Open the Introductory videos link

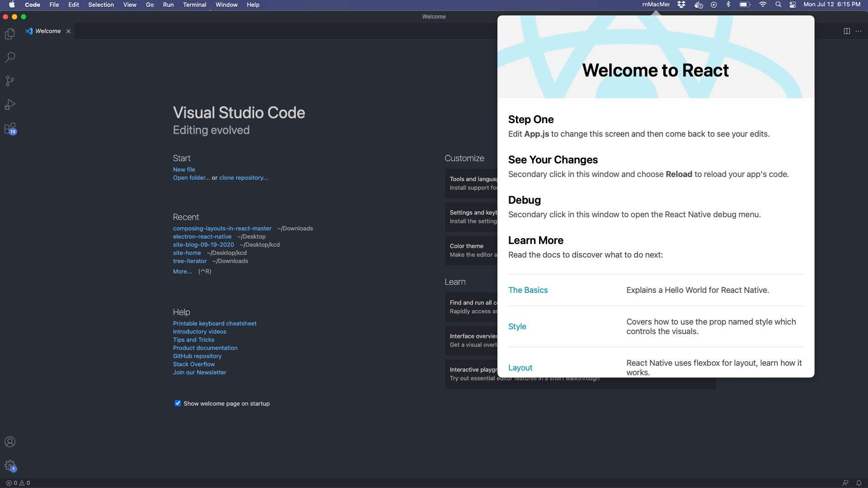(x=200, y=332)
